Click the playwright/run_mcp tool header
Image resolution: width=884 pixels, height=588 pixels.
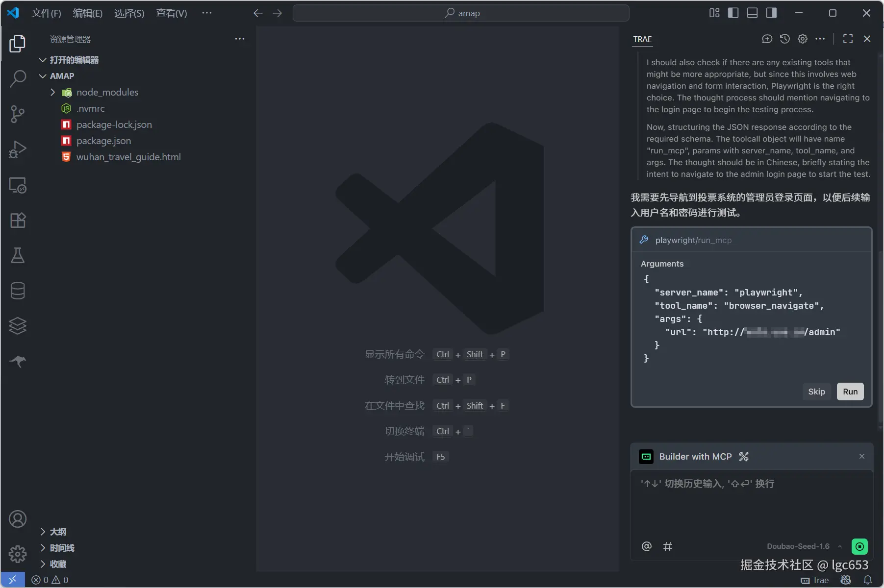[752, 240]
